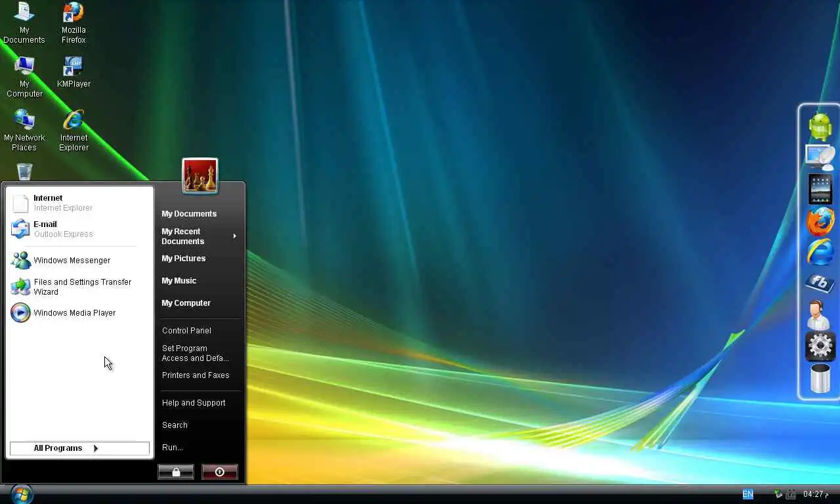Open KMPlayer desktop shortcut
Screen dimensions: 840x504
73,72
